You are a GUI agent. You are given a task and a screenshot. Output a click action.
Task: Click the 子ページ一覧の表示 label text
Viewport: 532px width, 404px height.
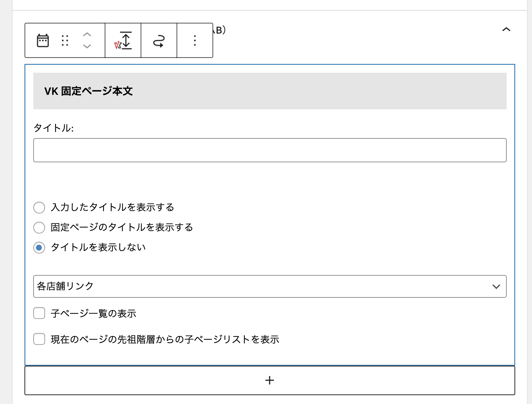93,313
